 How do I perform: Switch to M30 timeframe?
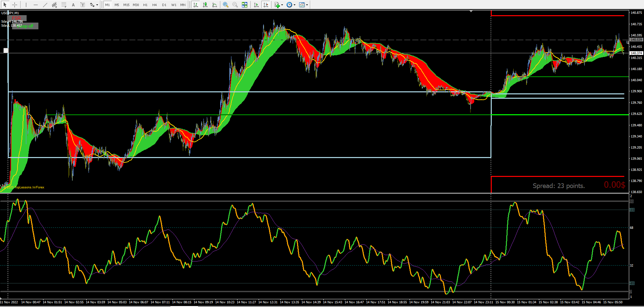click(x=136, y=5)
